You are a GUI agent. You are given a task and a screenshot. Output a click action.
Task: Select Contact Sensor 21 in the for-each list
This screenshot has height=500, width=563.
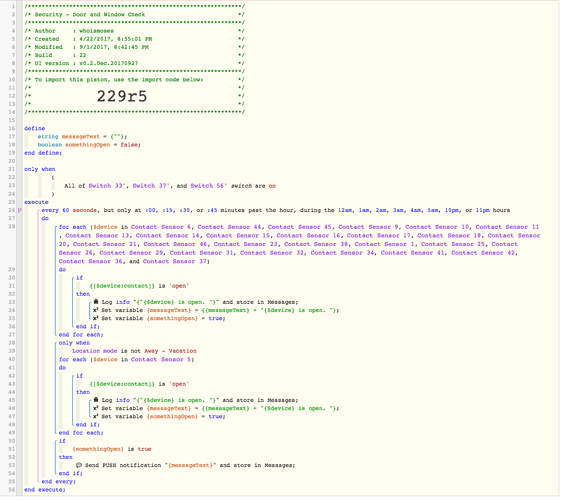pos(104,245)
